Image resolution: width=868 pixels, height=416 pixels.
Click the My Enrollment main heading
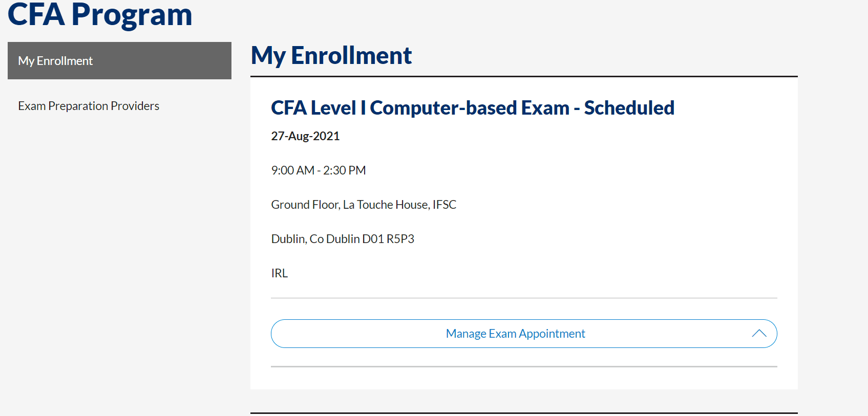click(331, 55)
